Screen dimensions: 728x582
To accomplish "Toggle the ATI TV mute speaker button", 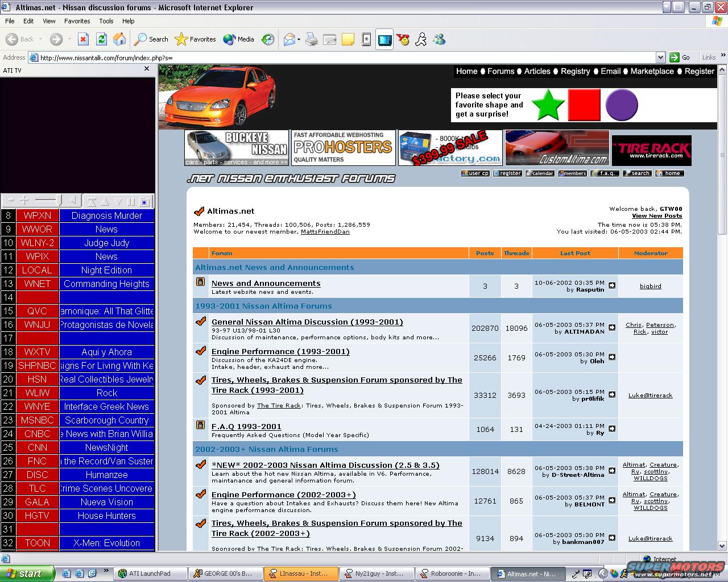I will (73, 201).
